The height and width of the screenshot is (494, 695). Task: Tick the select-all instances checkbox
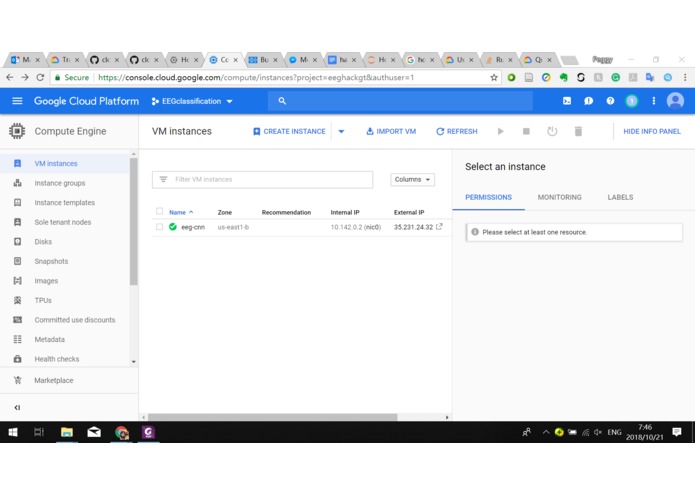(160, 211)
